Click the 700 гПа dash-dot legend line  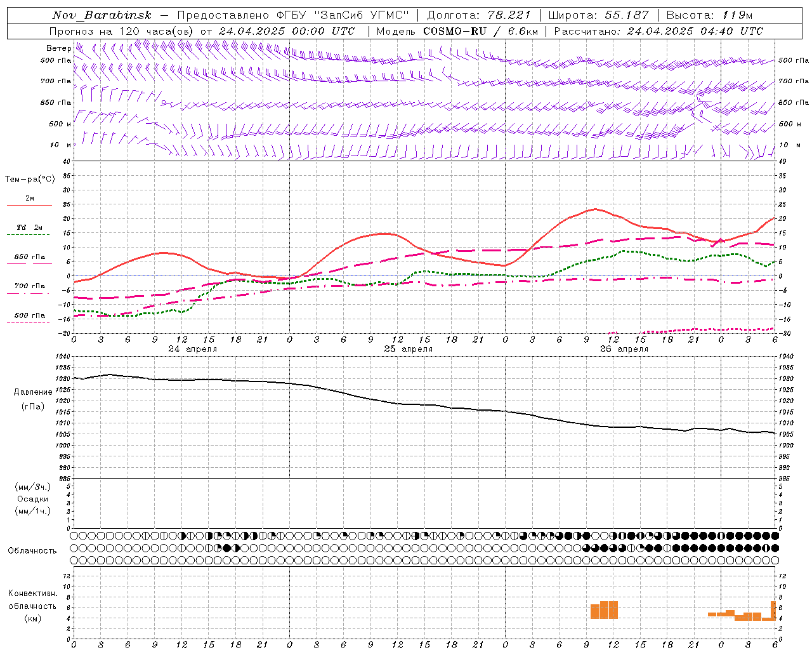point(28,293)
